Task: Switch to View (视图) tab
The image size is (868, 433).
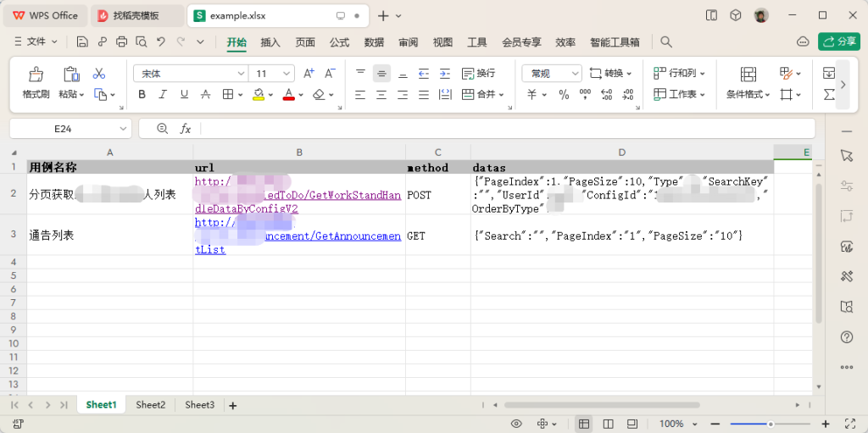Action: (442, 42)
